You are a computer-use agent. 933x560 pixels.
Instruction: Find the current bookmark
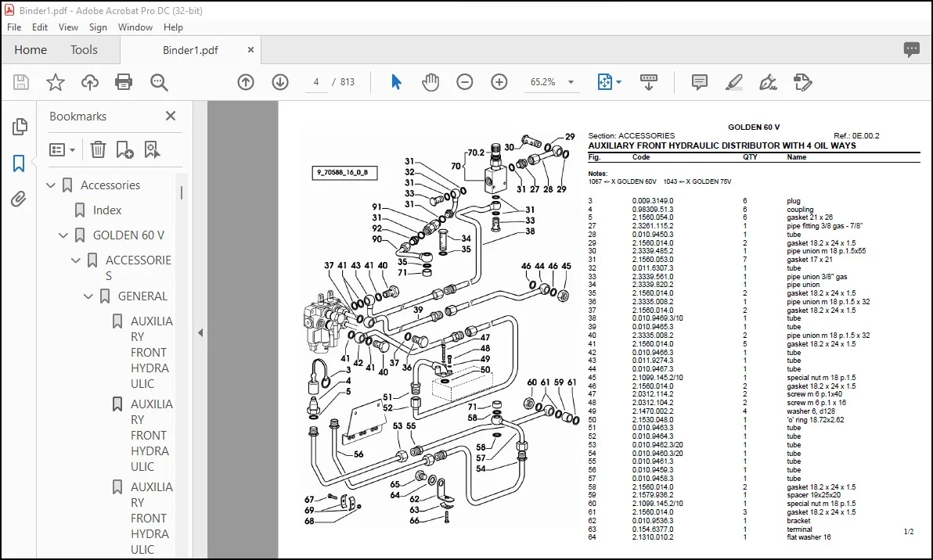(x=152, y=150)
